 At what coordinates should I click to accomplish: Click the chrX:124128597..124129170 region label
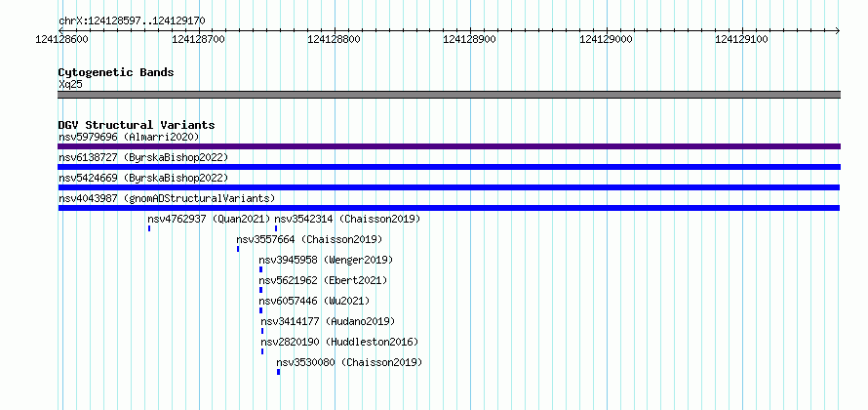[x=132, y=21]
